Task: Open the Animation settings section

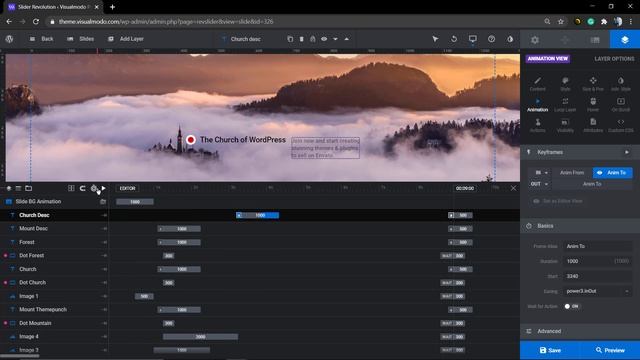Action: tap(538, 105)
